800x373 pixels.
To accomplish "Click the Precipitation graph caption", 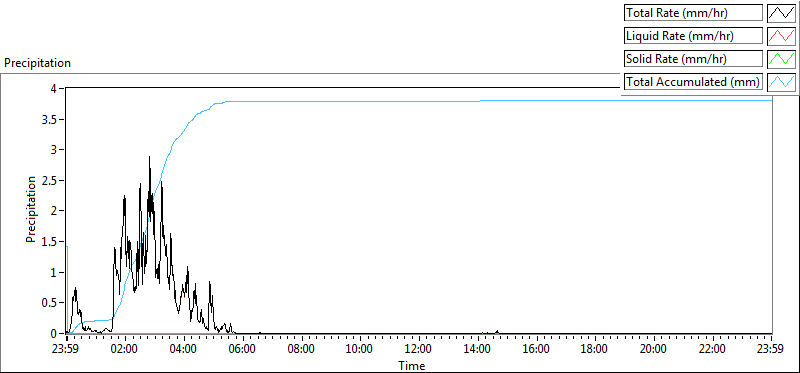I will (38, 63).
